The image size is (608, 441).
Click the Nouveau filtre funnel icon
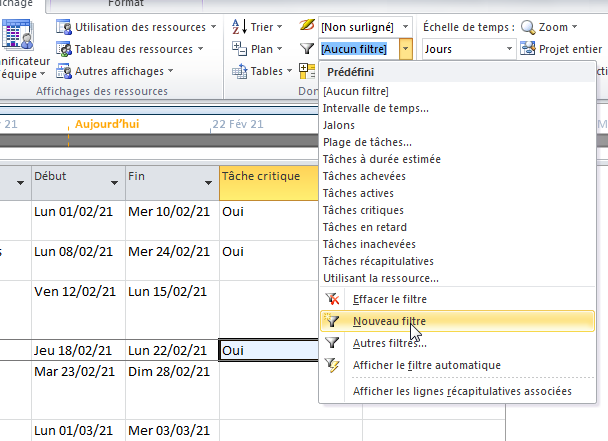click(x=334, y=321)
